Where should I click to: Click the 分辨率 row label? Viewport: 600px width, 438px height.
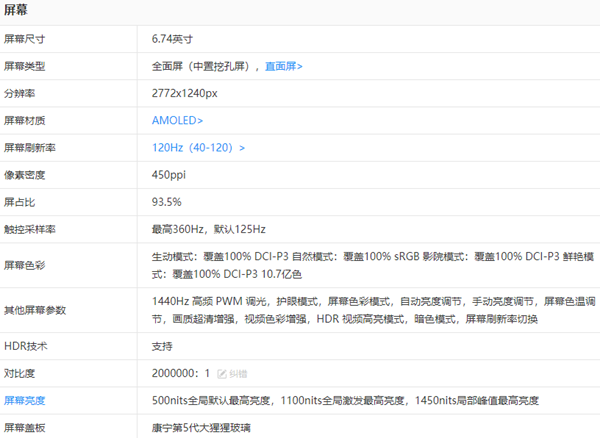(20, 93)
